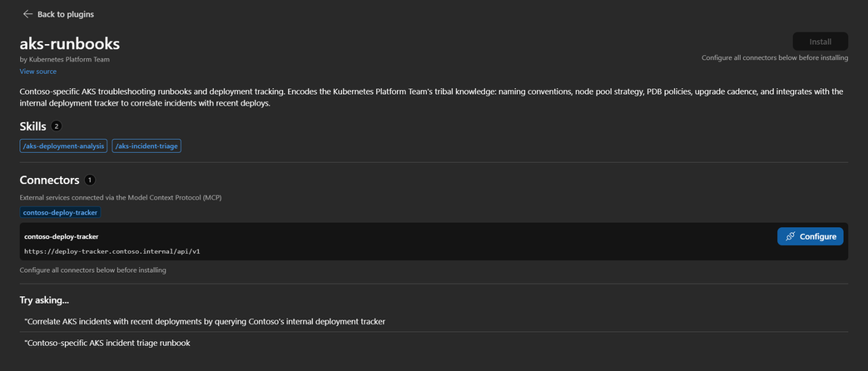Choose the 'Contoso-specific AKS incident triage runbook' prompt
Screen dimensions: 868x371
(107, 343)
